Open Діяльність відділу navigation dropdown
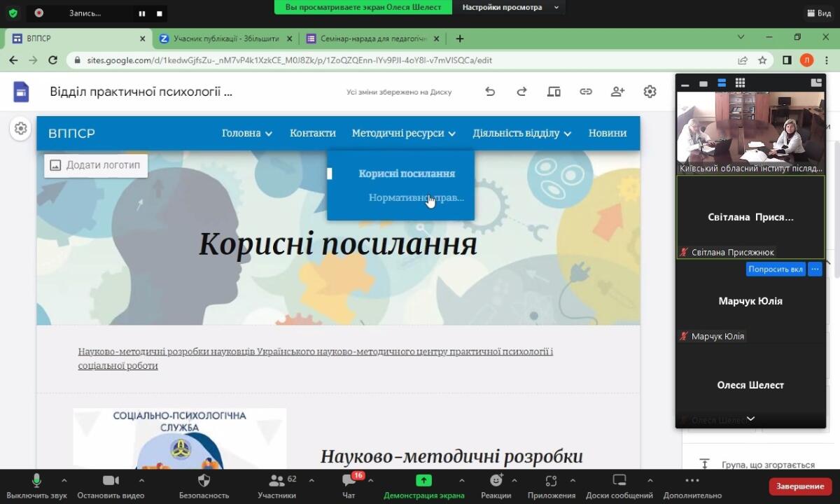 (x=522, y=133)
